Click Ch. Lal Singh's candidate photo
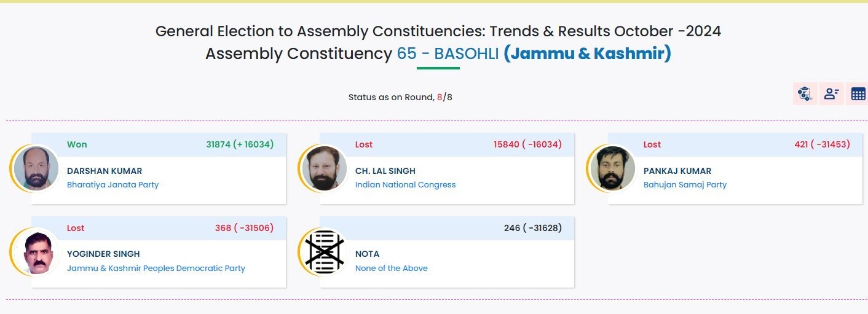This screenshot has width=868, height=314. 324,168
